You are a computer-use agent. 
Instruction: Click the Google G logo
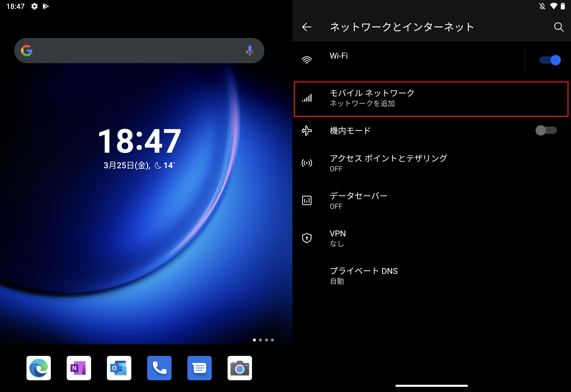(x=27, y=51)
